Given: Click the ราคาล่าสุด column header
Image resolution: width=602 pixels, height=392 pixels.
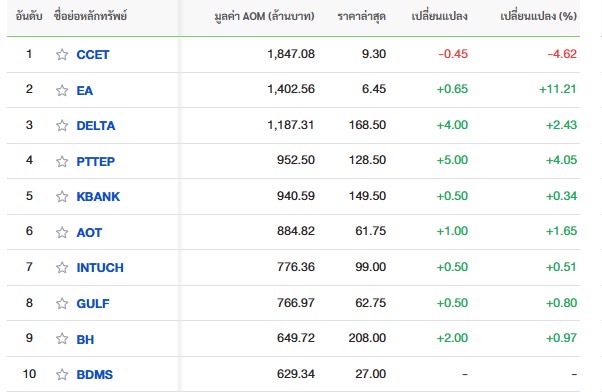Looking at the screenshot, I should coord(361,17).
